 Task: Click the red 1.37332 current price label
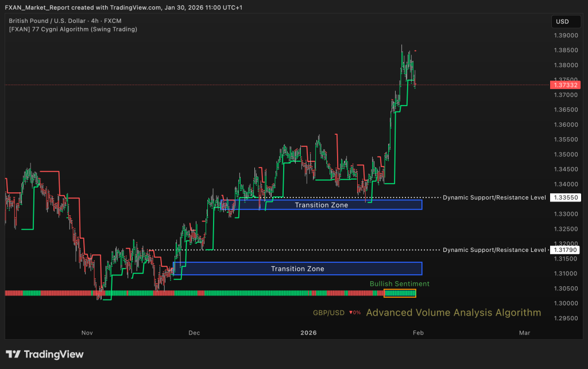point(566,85)
